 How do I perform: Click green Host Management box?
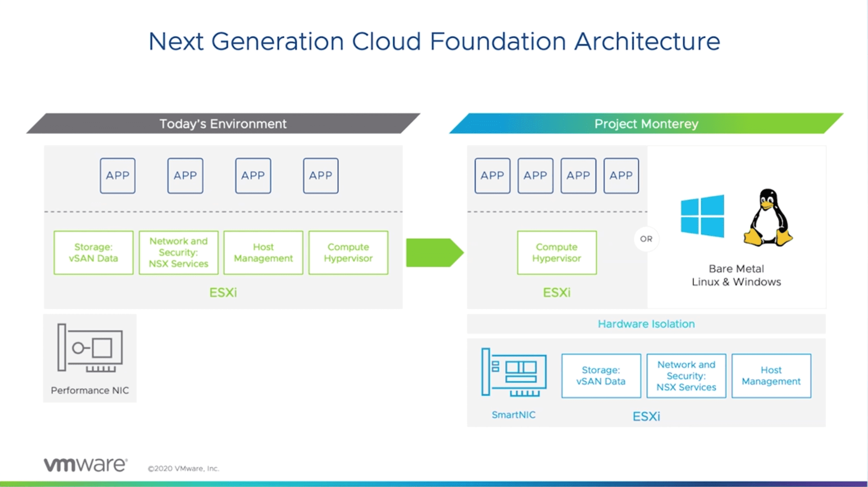263,253
